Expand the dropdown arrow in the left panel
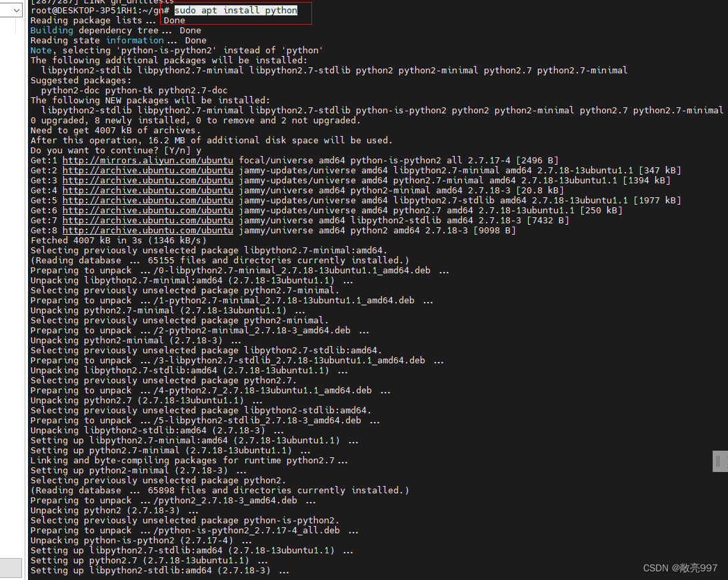This screenshot has height=580, width=728. (x=16, y=10)
